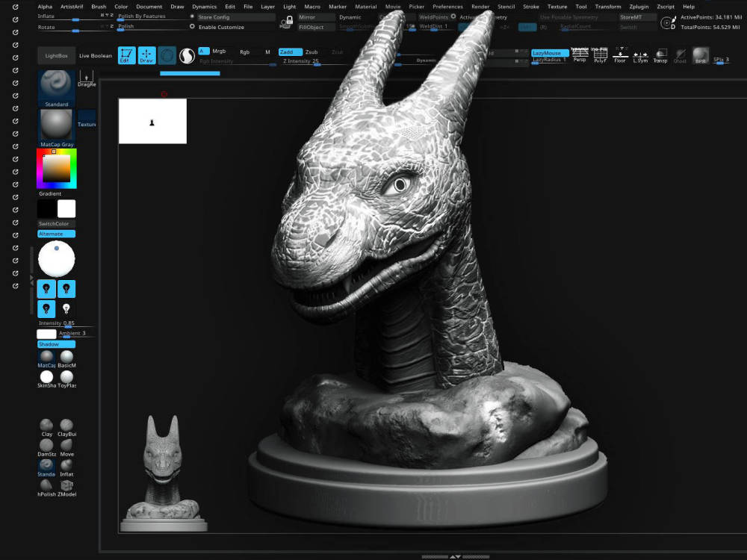Toggle Perspective (Persp) view

pyautogui.click(x=580, y=55)
